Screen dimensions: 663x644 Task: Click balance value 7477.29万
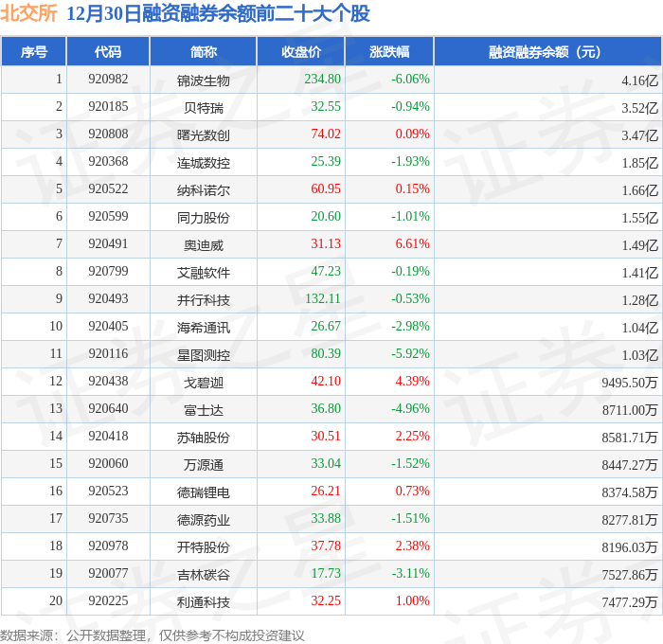point(630,602)
